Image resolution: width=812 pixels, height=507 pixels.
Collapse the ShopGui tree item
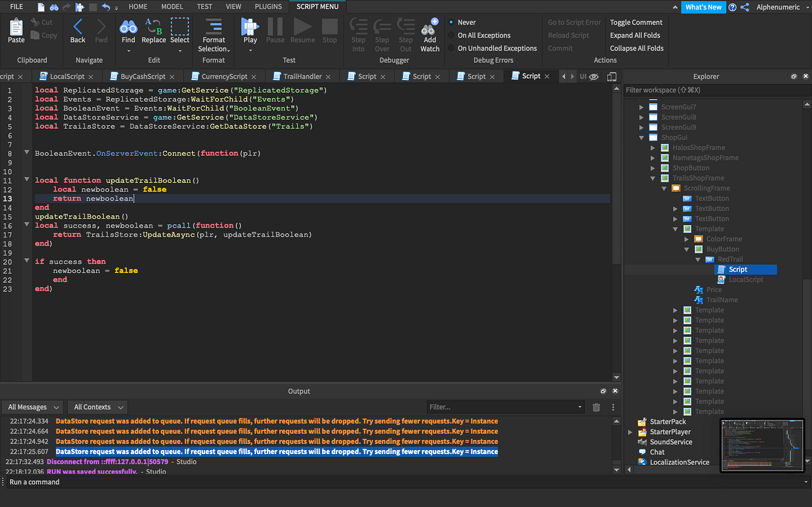[641, 137]
